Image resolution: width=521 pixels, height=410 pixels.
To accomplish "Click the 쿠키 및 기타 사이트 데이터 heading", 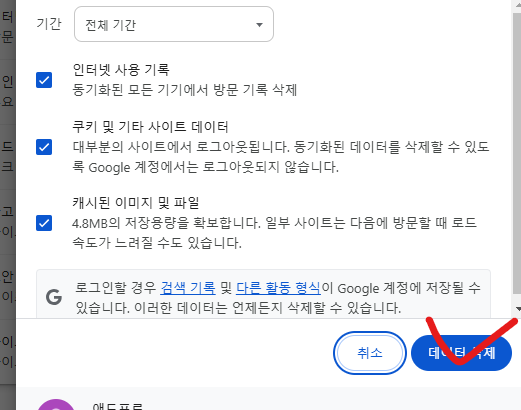I will point(150,127).
